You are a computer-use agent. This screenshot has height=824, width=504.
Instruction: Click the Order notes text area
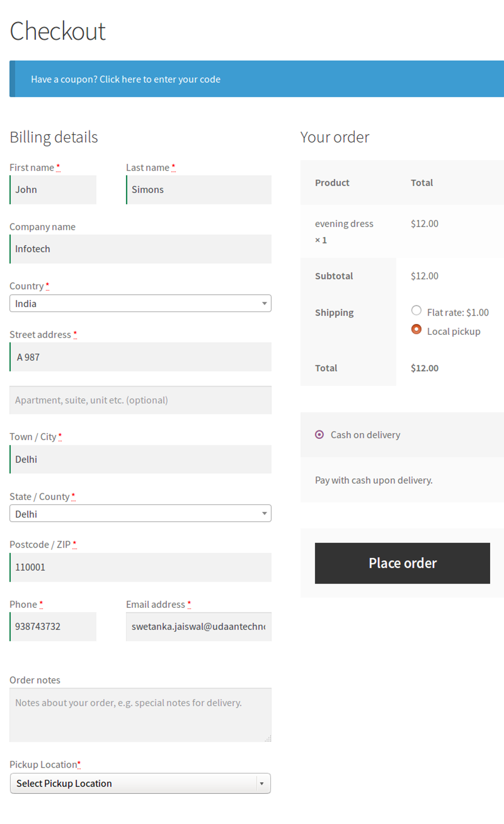tap(140, 715)
